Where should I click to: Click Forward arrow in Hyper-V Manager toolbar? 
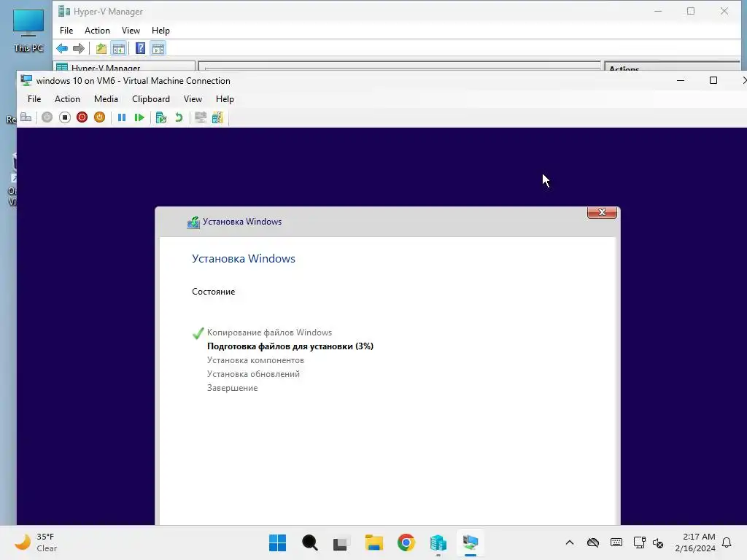tap(79, 49)
